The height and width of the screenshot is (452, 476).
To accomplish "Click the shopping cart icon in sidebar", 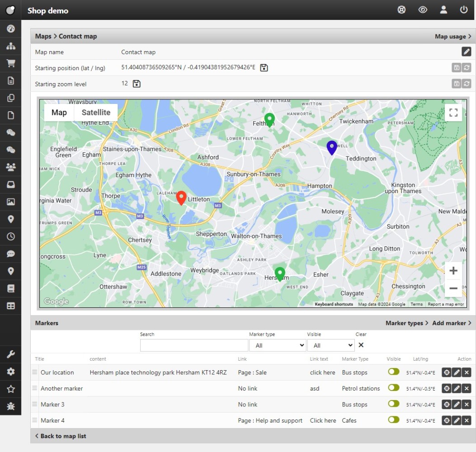I will coord(11,64).
